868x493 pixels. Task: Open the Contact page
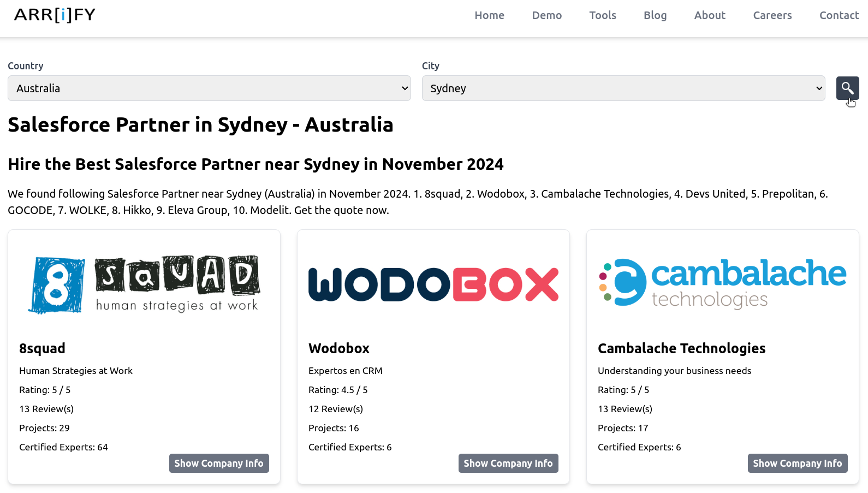pos(839,15)
